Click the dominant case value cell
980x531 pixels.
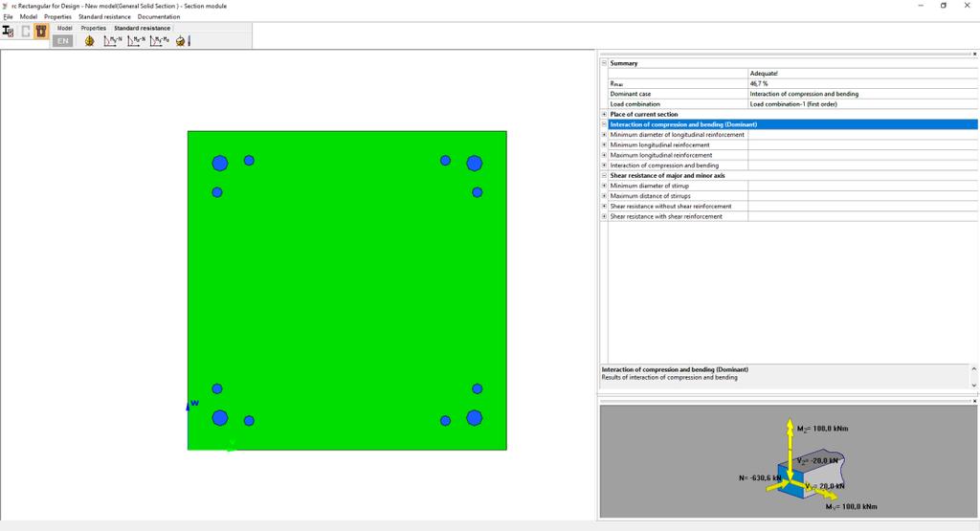(862, 94)
